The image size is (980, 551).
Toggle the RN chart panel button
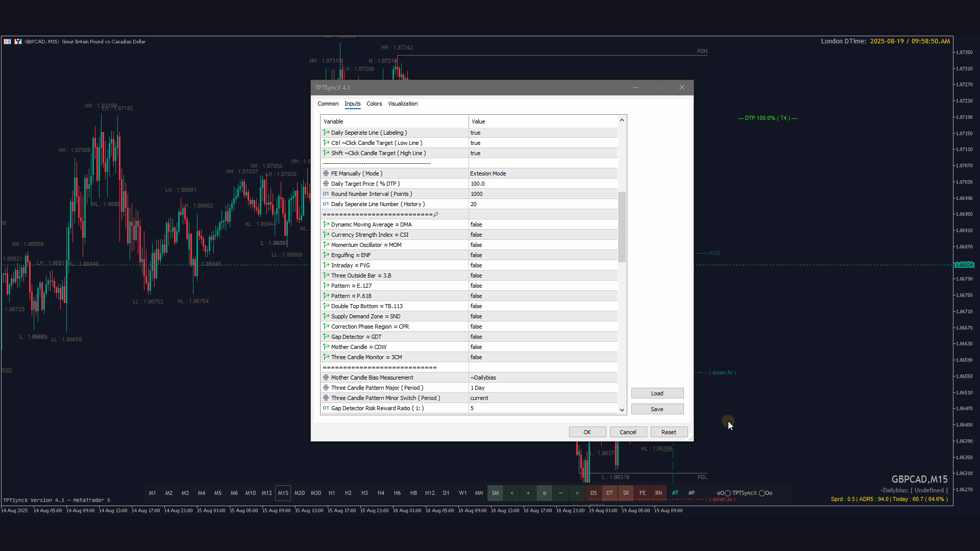click(658, 493)
